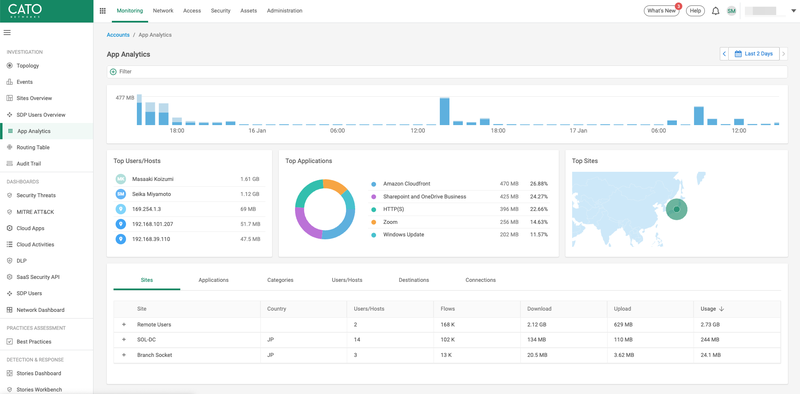Click the add filter plus icon
Screen dimensions: 800x394
(113, 72)
